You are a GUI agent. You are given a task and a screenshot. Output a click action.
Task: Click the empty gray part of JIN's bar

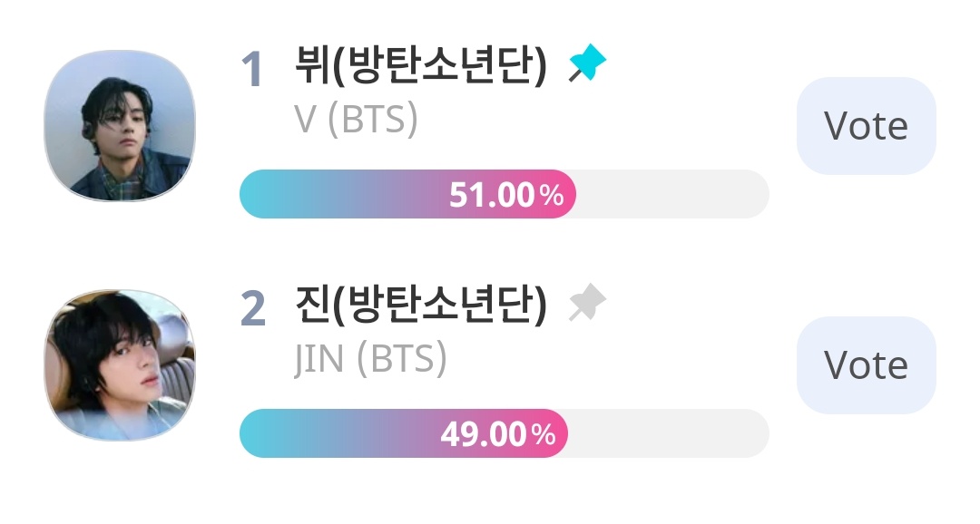click(669, 433)
